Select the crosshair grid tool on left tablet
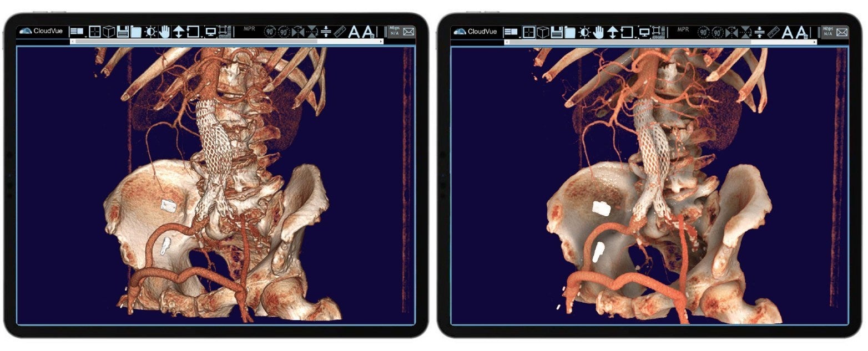 95,32
